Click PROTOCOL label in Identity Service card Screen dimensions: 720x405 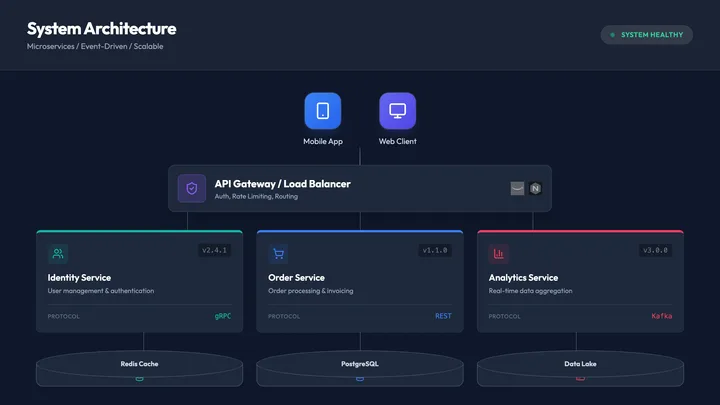pyautogui.click(x=63, y=316)
